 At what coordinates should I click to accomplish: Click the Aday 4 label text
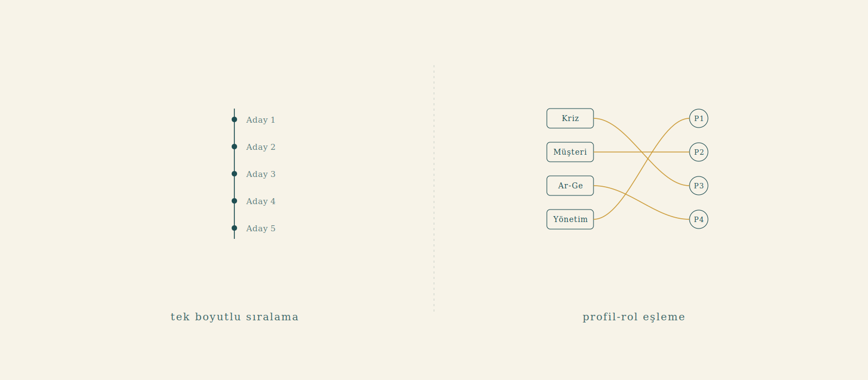click(261, 201)
